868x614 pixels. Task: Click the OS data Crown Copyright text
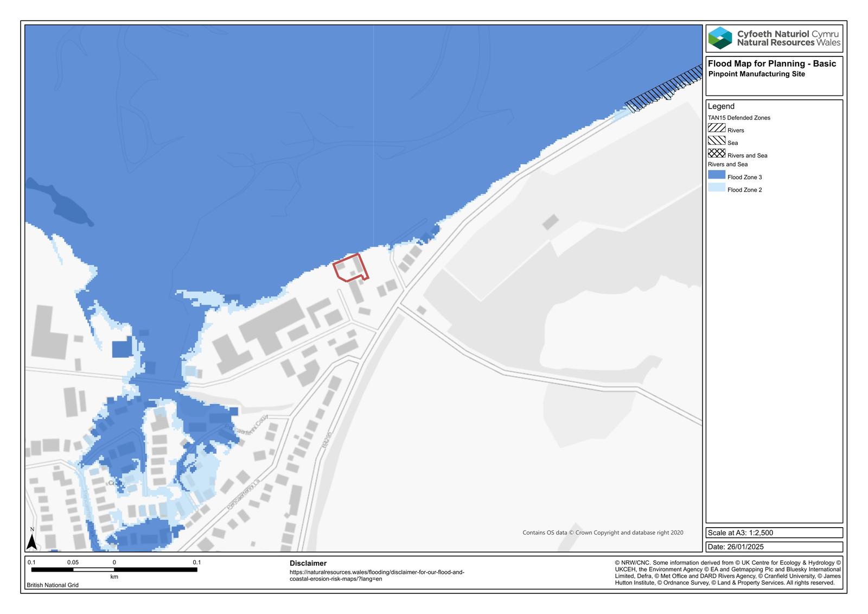(x=603, y=533)
